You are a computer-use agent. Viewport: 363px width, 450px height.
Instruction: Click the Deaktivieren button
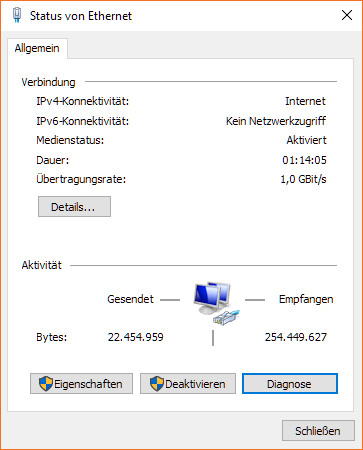pyautogui.click(x=188, y=384)
